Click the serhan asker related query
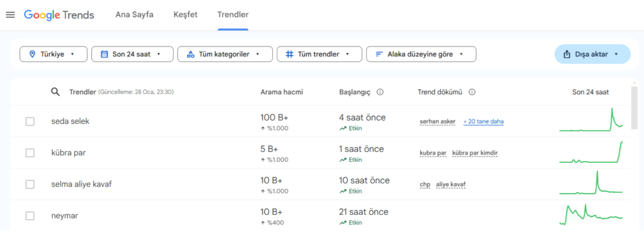644x235 pixels. [x=438, y=121]
